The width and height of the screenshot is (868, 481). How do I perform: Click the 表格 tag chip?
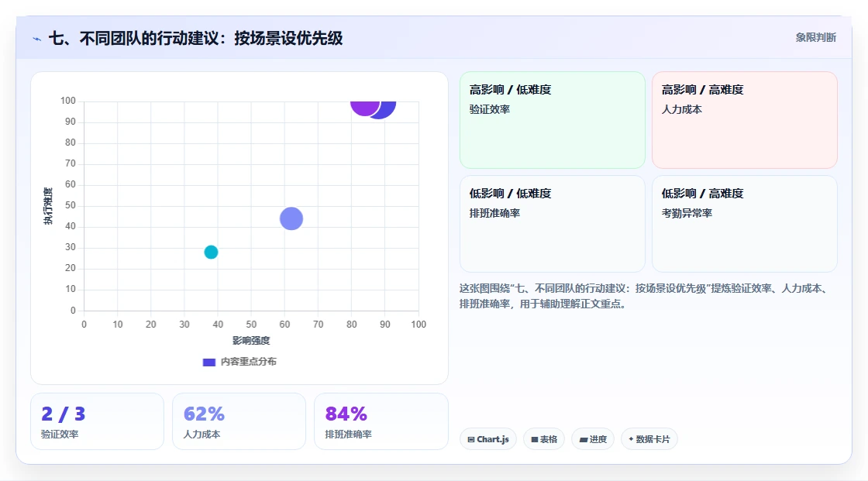click(x=544, y=439)
